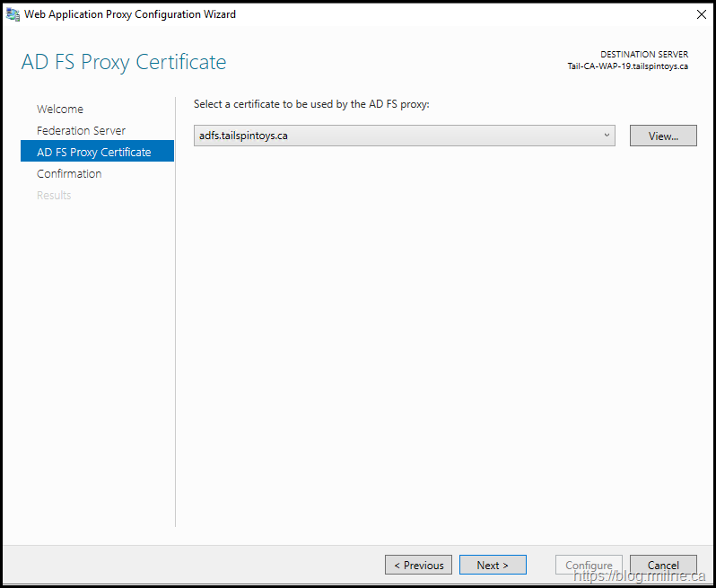Cancel the configuration wizard
The height and width of the screenshot is (588, 716).
[663, 565]
